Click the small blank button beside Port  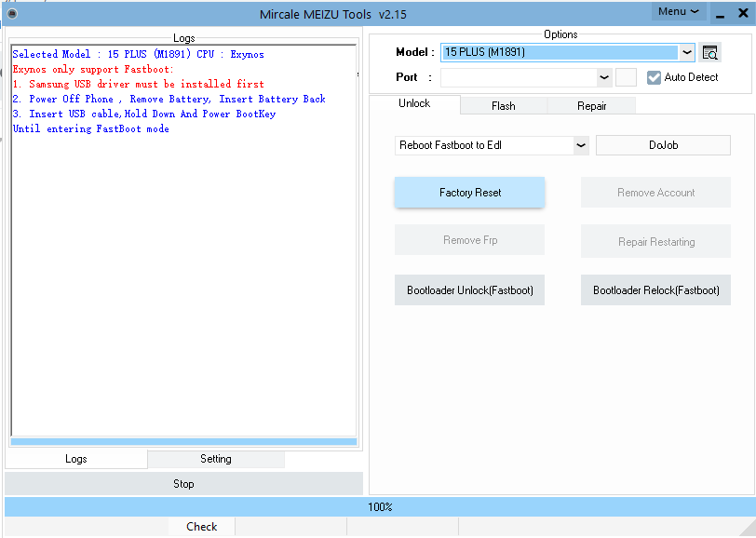[626, 77]
